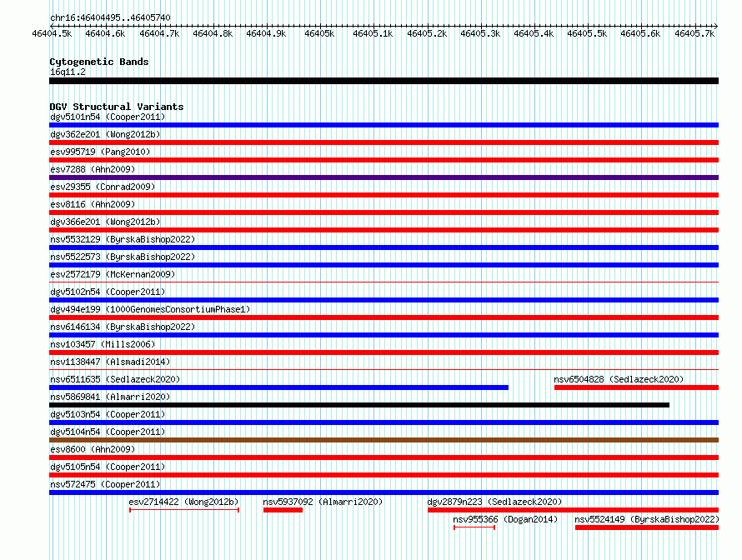Click the 46405.7k ruler tick label
This screenshot has width=742, height=560.
pos(694,33)
